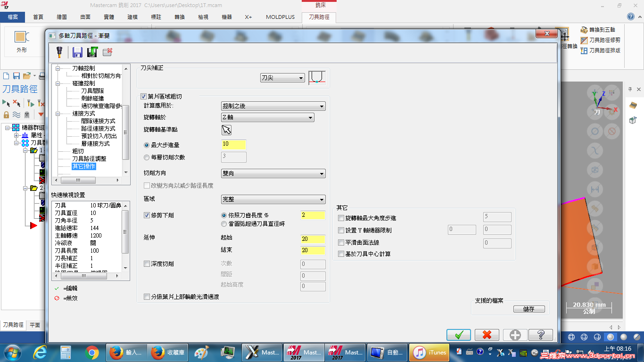
Task: Select 層連接方式 in the dialog tree
Action: click(x=95, y=144)
